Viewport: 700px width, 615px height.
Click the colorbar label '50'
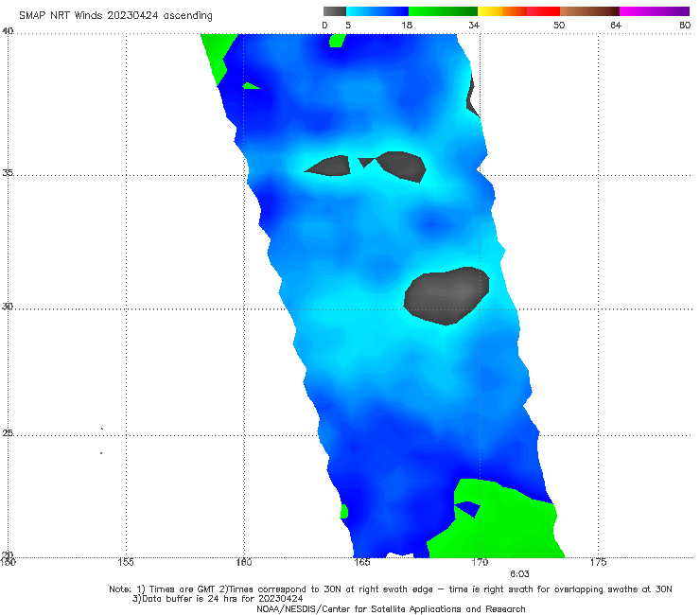click(559, 25)
